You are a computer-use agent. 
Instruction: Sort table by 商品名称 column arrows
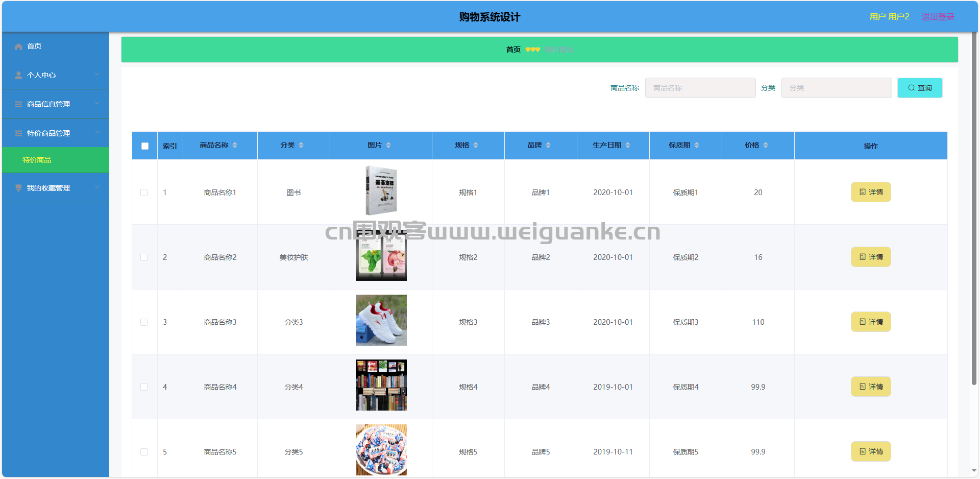tap(235, 146)
